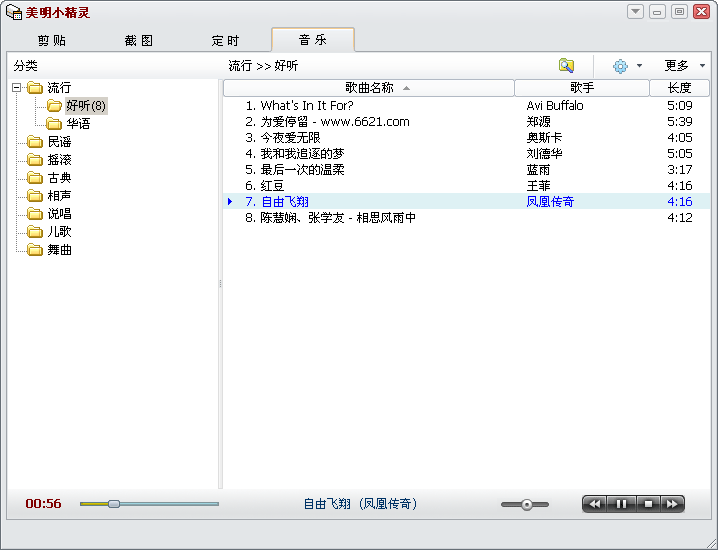Click the 美明小精灵 app icon in title bar

point(14,12)
